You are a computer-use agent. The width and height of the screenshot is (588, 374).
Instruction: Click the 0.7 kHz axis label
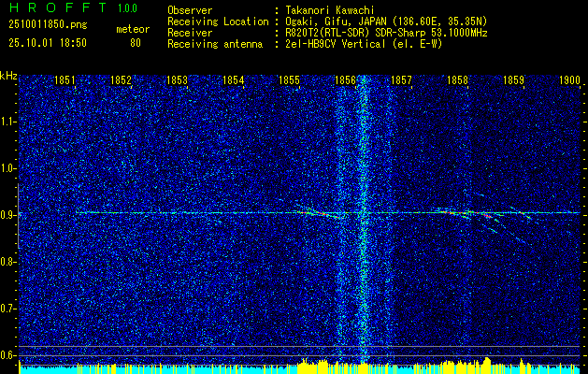pyautogui.click(x=8, y=309)
